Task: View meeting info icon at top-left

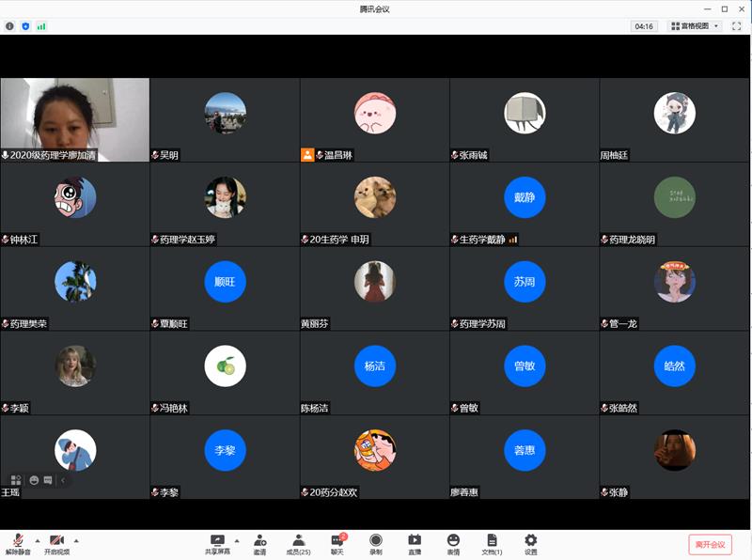Action: (10, 26)
